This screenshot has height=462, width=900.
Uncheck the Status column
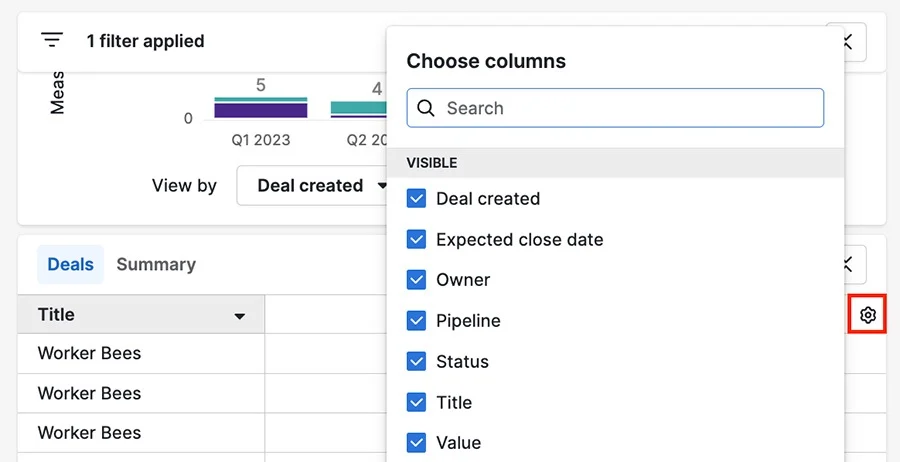(416, 362)
